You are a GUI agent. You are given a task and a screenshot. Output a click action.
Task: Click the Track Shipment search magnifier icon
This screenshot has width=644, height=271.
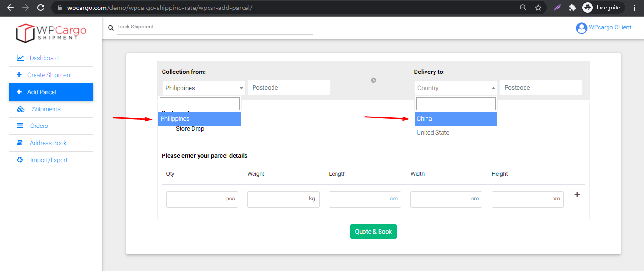pyautogui.click(x=111, y=28)
